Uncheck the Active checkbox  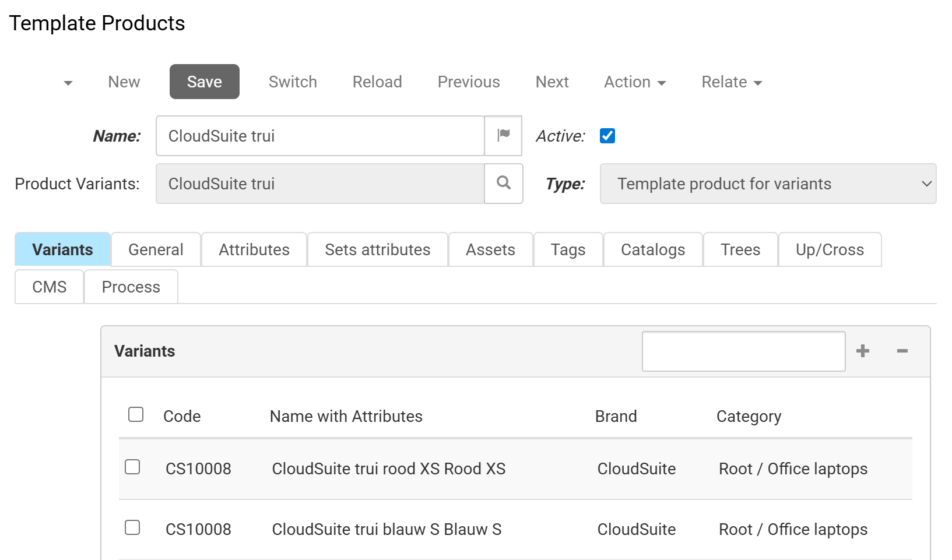tap(607, 136)
